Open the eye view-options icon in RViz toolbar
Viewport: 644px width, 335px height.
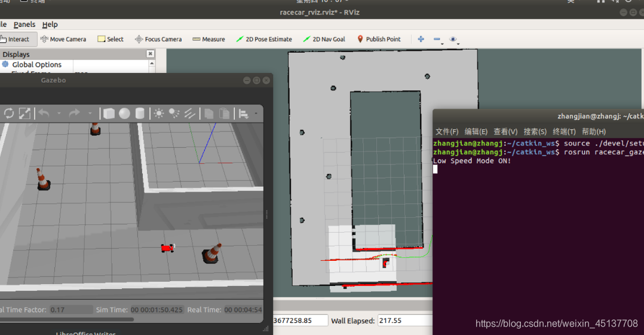[x=453, y=39]
